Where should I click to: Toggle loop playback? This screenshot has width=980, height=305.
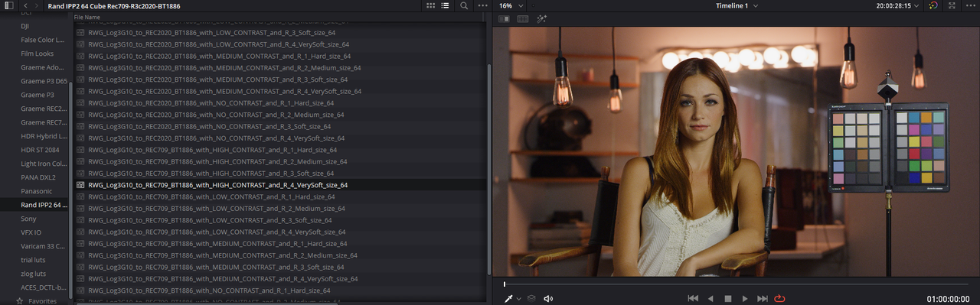[780, 298]
